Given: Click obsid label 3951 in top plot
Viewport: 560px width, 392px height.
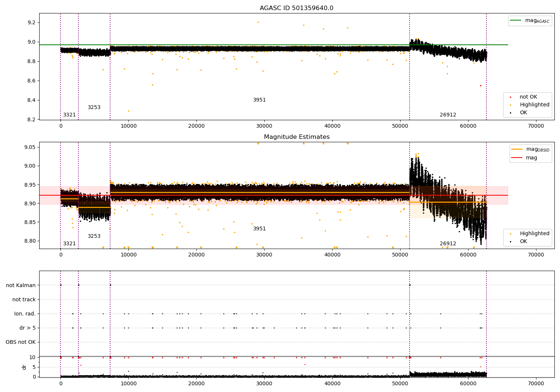Looking at the screenshot, I should pyautogui.click(x=259, y=100).
